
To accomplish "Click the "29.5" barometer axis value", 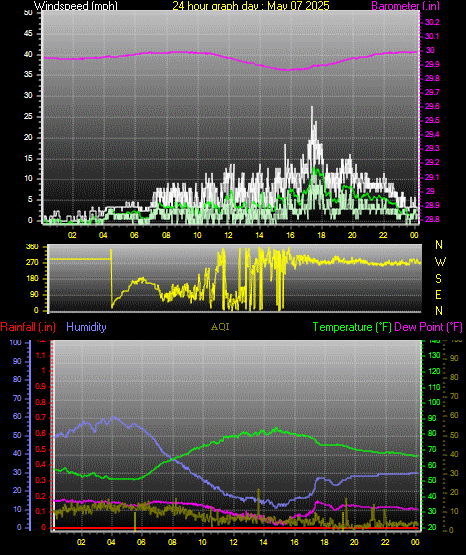I will 432,120.
